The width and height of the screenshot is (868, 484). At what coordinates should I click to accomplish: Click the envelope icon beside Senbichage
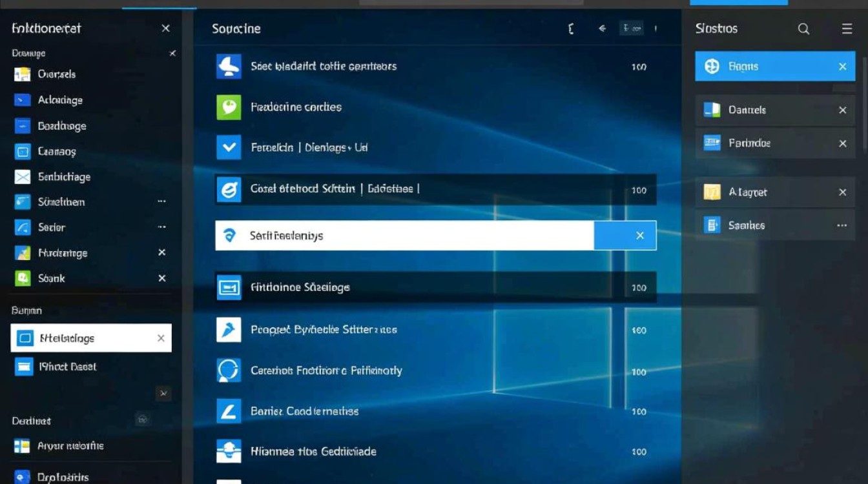23,177
